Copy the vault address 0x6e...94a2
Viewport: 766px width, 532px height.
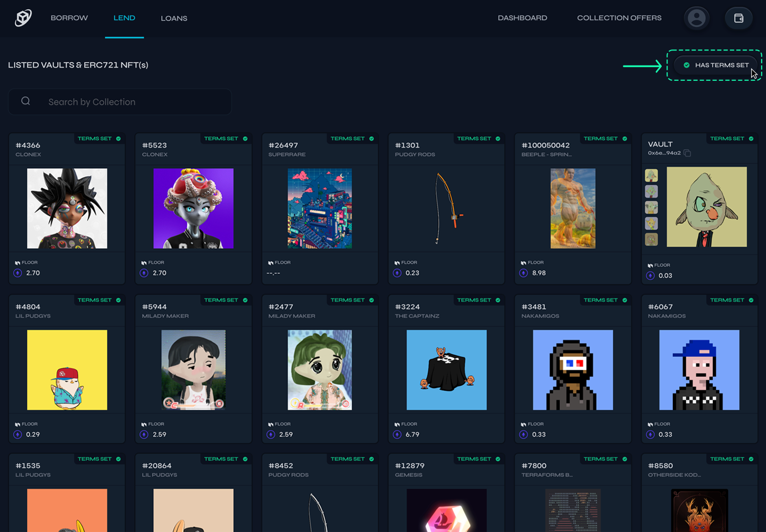coord(687,153)
